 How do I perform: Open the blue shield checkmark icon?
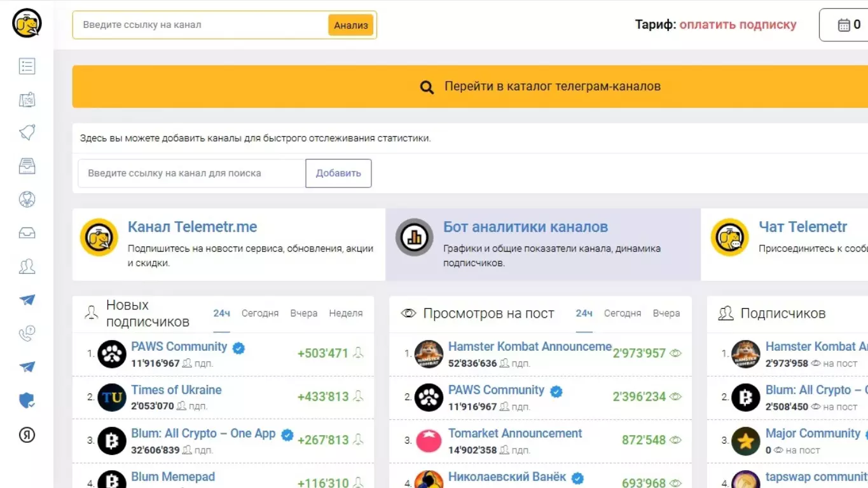(27, 400)
